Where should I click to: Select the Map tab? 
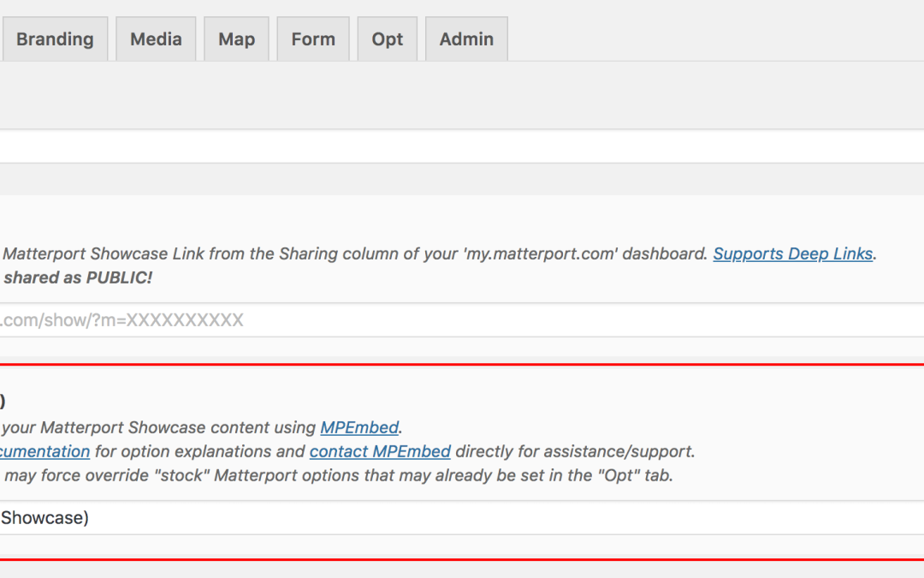(x=236, y=39)
